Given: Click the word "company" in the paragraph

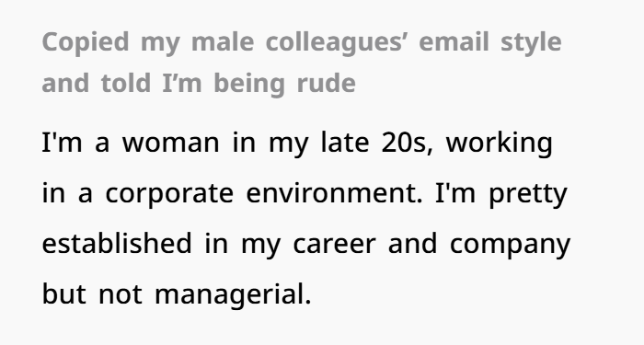Looking at the screenshot, I should click(510, 245).
